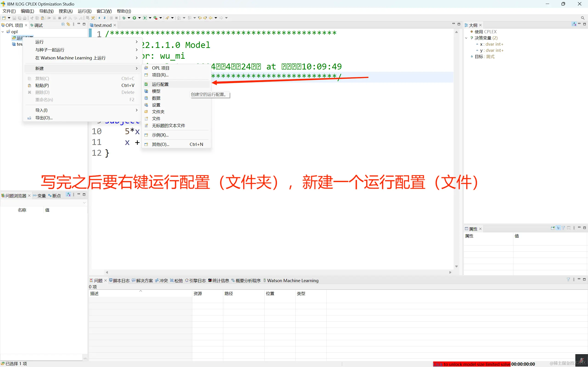588x367 pixels.
Task: Open the 帮助(H) menu
Action: [124, 11]
